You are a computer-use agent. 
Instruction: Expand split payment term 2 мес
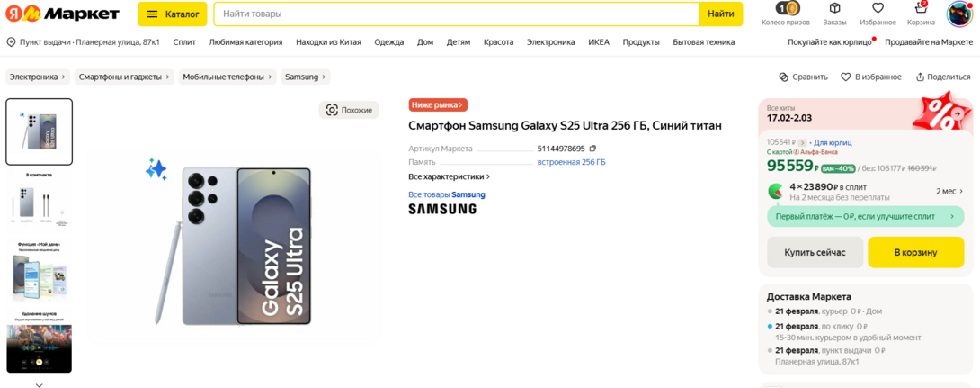point(949,192)
